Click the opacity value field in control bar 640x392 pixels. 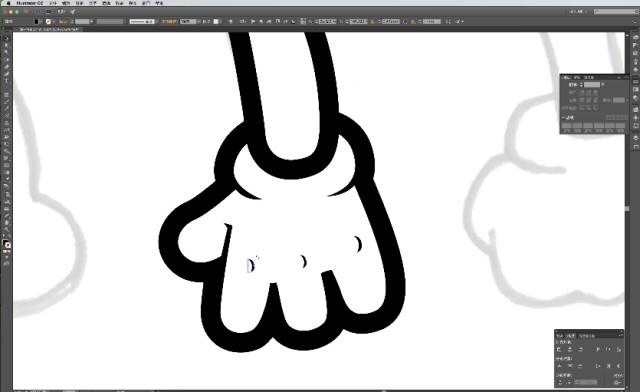pyautogui.click(x=188, y=21)
